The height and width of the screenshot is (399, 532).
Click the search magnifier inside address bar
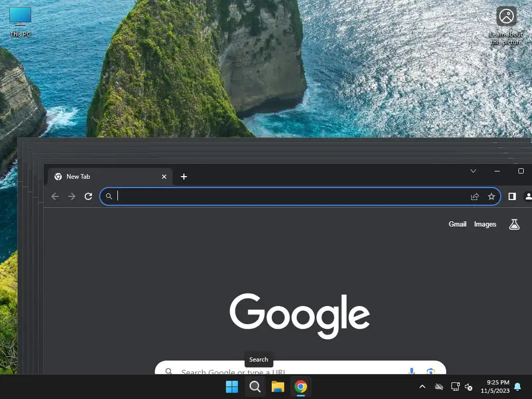(109, 196)
